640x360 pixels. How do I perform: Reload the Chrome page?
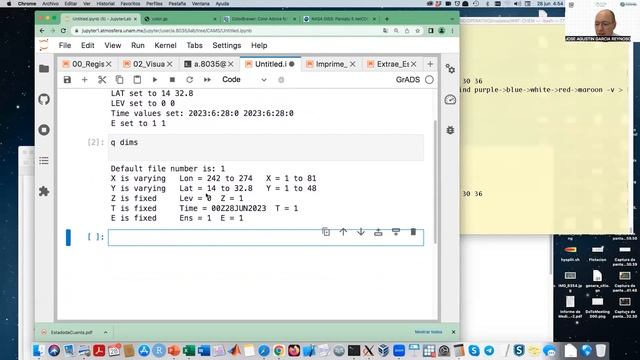tap(63, 31)
